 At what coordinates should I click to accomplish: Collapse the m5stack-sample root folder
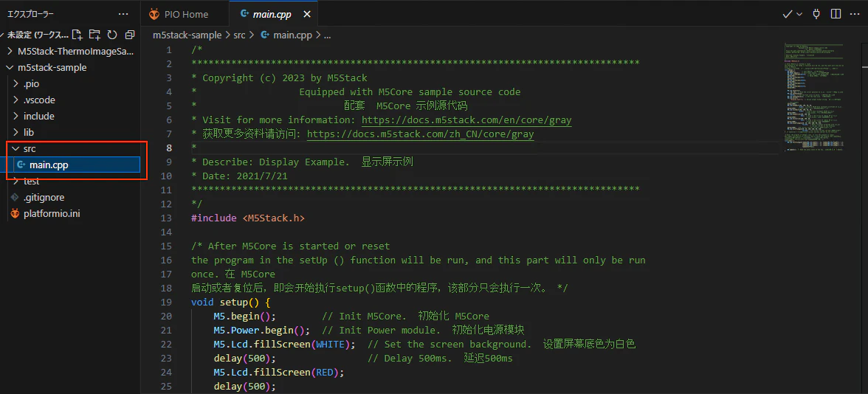click(70, 68)
